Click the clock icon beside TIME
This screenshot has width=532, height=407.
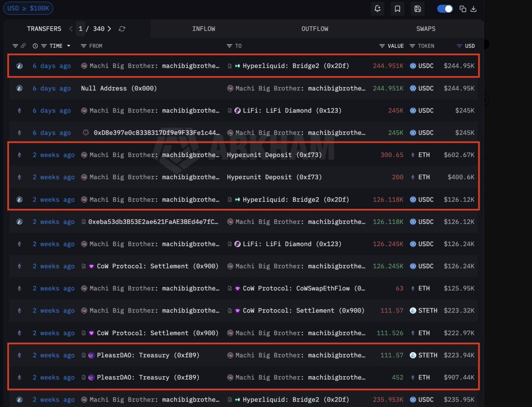point(35,46)
